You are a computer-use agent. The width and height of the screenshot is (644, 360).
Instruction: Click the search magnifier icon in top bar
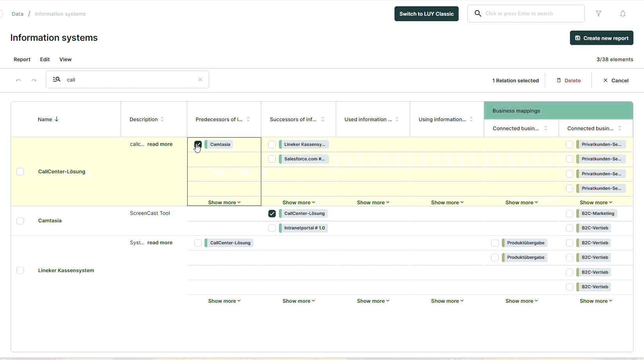(478, 14)
